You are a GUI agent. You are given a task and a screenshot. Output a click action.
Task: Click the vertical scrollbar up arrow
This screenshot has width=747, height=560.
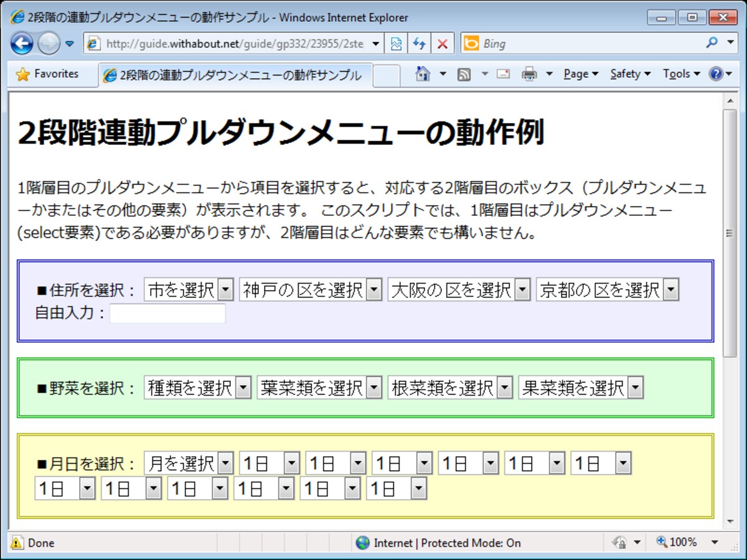coord(729,101)
